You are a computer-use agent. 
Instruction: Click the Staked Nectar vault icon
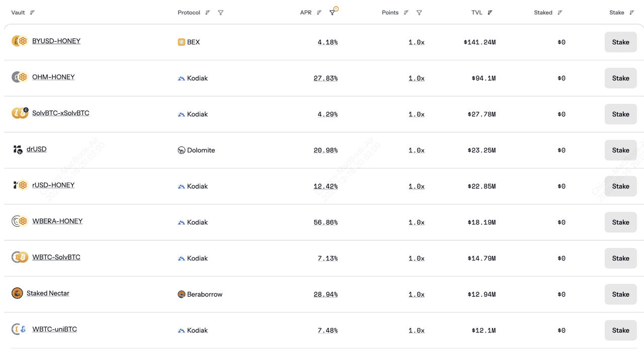click(17, 293)
